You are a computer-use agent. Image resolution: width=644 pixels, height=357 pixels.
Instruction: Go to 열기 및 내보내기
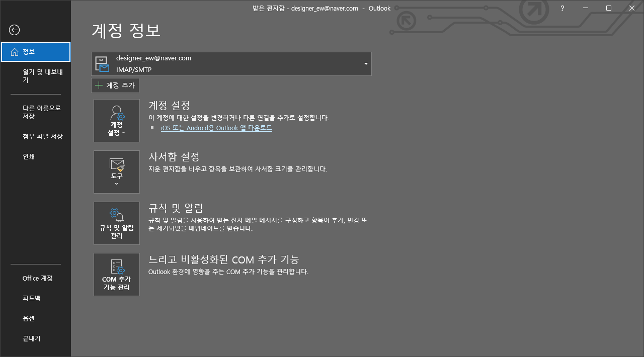36,76
